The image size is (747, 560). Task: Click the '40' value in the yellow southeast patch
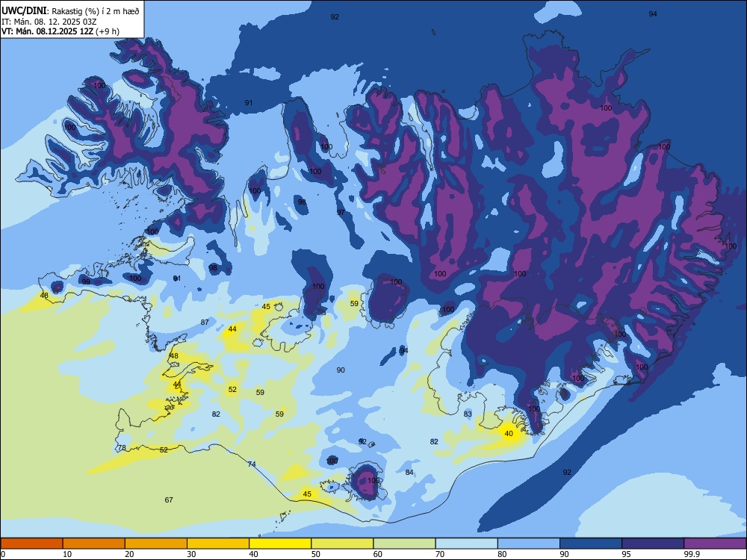click(x=509, y=433)
